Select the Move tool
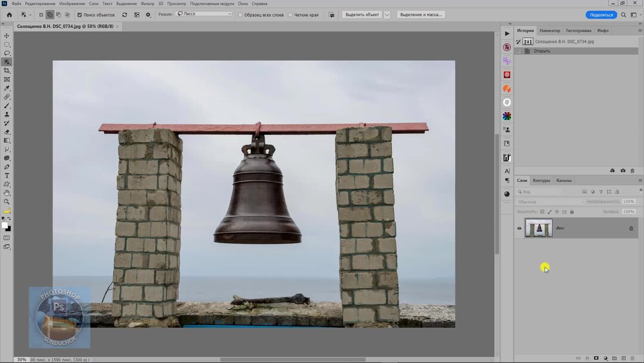This screenshot has width=644, height=363. (x=7, y=36)
